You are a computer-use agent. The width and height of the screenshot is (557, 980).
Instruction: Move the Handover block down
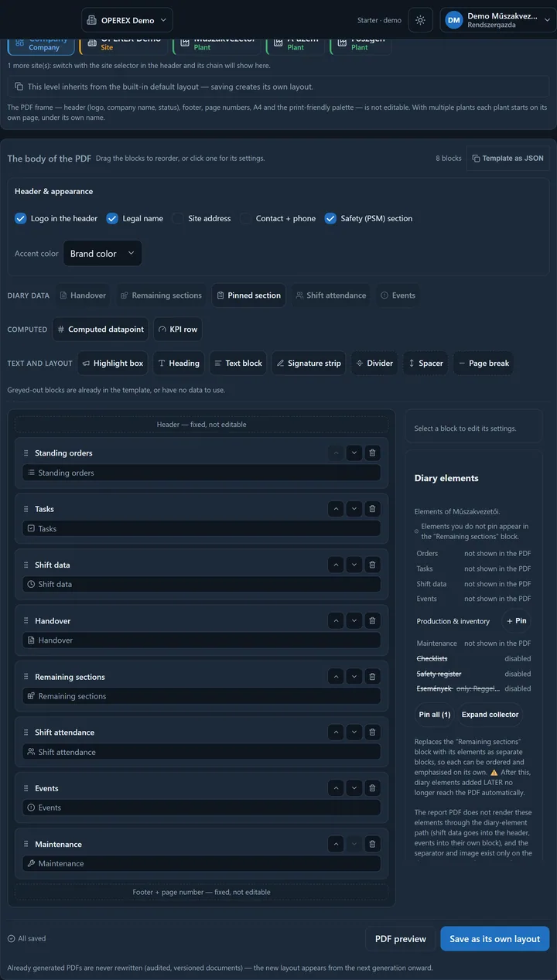pos(354,620)
